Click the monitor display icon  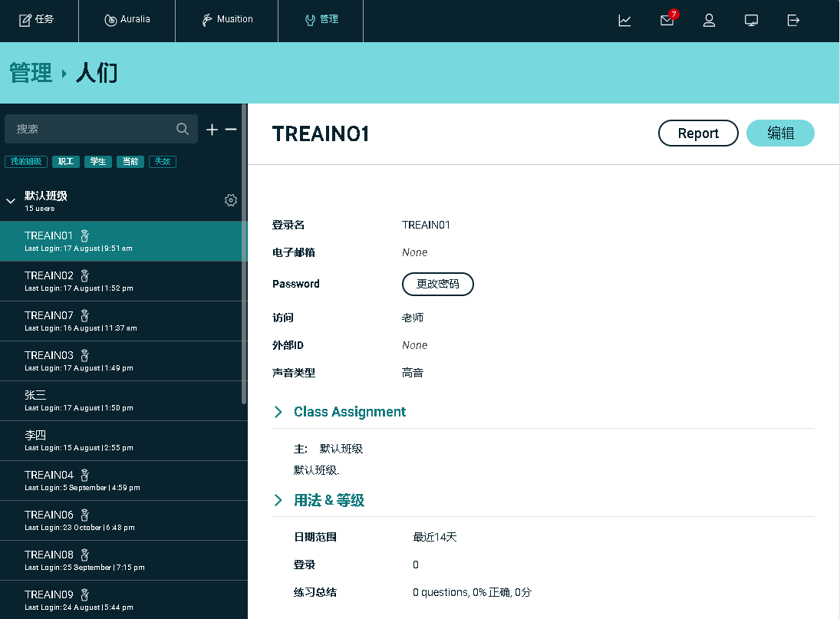click(751, 21)
